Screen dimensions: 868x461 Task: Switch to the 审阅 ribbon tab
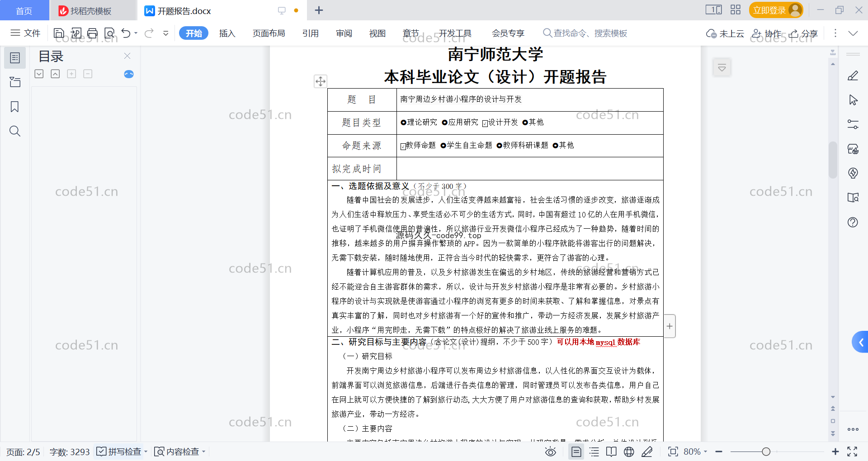point(344,33)
